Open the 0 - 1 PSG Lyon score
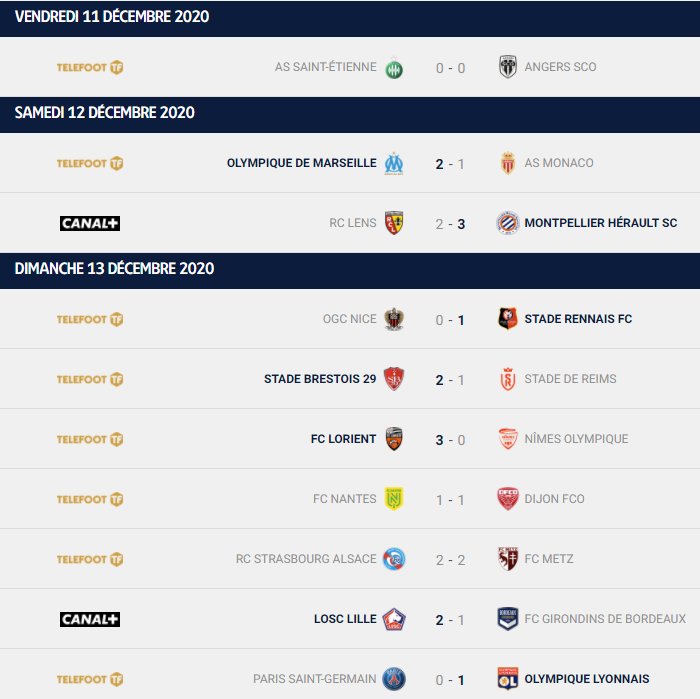 (x=450, y=680)
